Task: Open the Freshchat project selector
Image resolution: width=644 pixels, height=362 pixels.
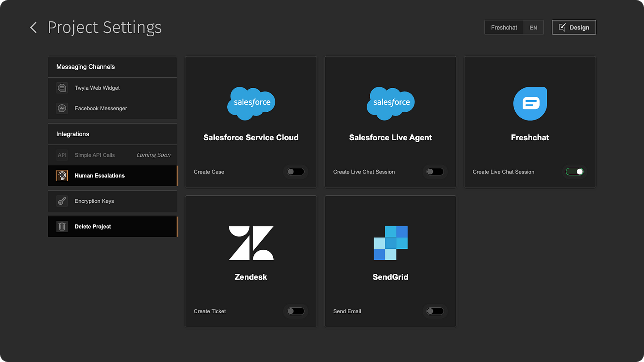Action: tap(504, 28)
